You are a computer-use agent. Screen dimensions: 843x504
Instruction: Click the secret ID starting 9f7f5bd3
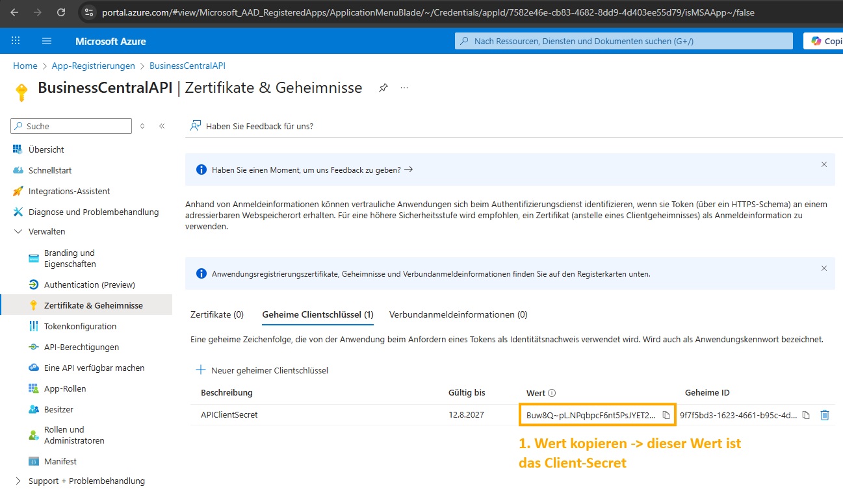[738, 415]
